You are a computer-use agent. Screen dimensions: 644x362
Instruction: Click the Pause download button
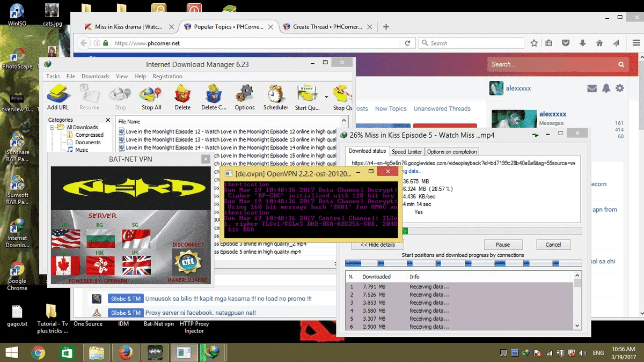tap(503, 245)
